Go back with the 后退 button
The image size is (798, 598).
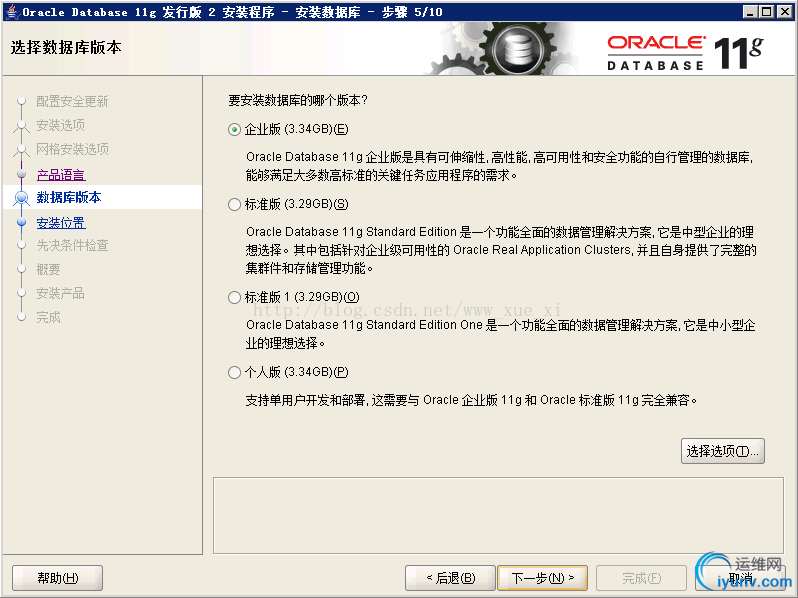[450, 578]
